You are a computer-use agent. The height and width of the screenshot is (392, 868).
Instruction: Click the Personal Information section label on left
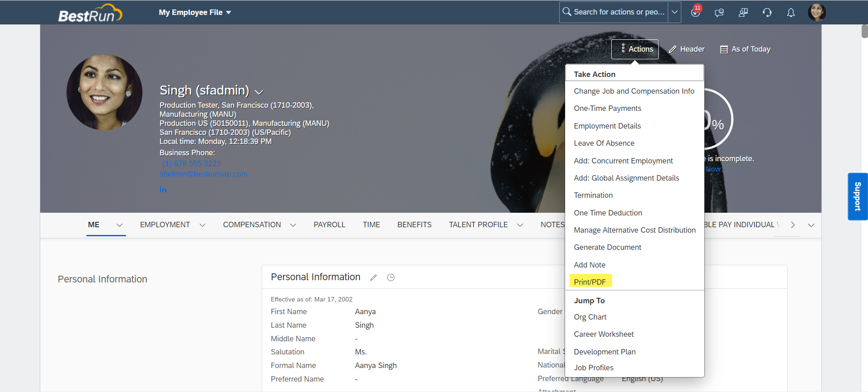pyautogui.click(x=102, y=279)
